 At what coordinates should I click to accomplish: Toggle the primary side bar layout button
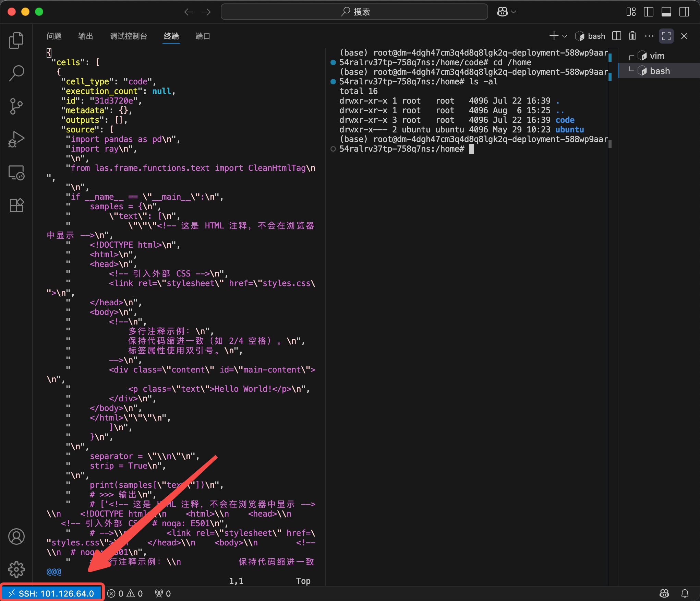click(x=649, y=12)
